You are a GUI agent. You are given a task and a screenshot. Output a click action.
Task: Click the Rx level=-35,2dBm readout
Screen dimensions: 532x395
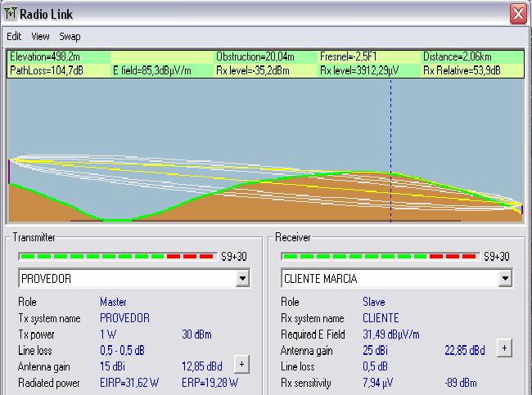tap(253, 70)
